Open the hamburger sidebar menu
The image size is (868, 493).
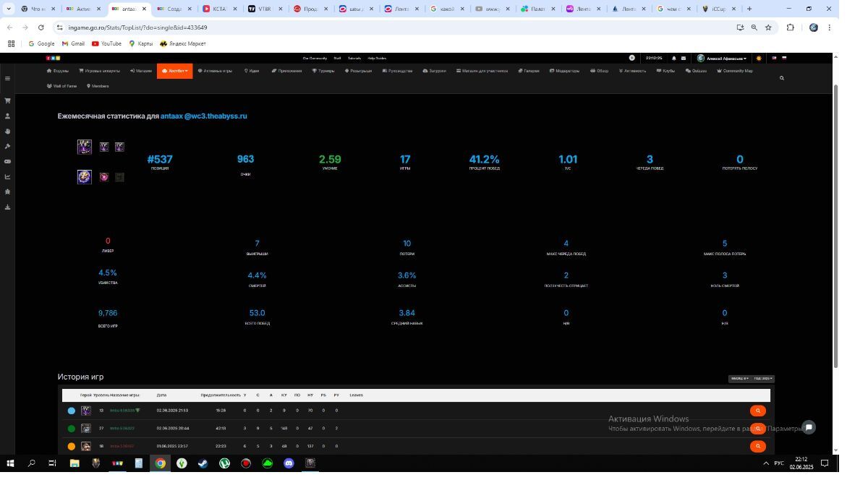(x=7, y=78)
